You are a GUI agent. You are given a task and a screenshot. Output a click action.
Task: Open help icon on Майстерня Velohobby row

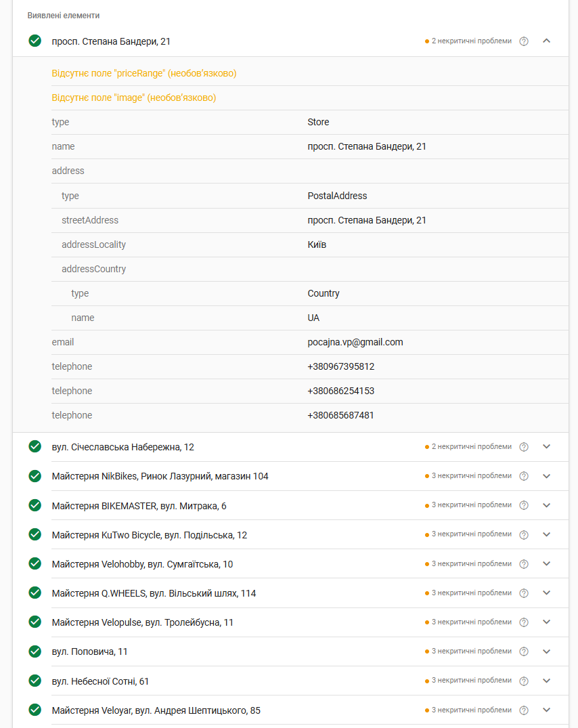coord(524,563)
